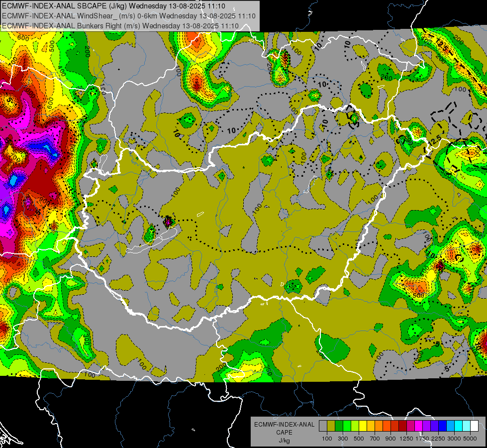Viewport: 487px width, 448px height.
Task: Select the pure blue swatch right of 2250
Action: [x=443, y=426]
